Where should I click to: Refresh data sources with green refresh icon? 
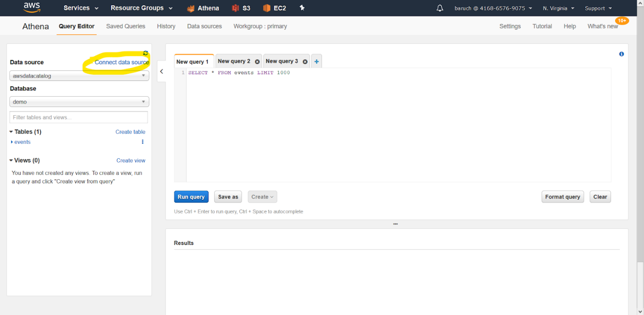click(x=146, y=53)
